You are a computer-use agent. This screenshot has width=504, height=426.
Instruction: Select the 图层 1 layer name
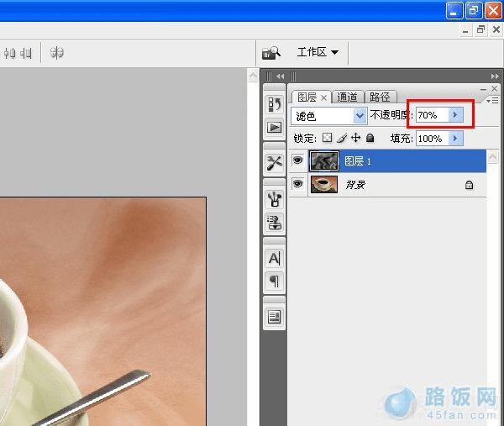point(358,160)
